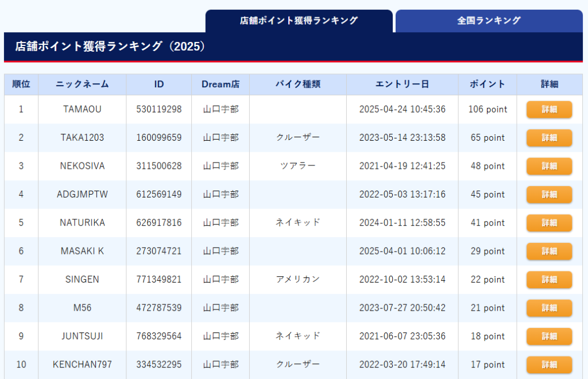This screenshot has height=379, width=588.
Task: Click ネイキッド bike type for NATURIKA
Action: tap(298, 222)
